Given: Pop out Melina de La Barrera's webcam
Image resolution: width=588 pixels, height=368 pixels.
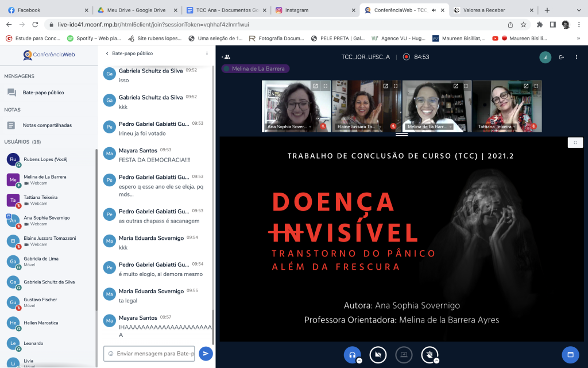Looking at the screenshot, I should click(x=455, y=86).
